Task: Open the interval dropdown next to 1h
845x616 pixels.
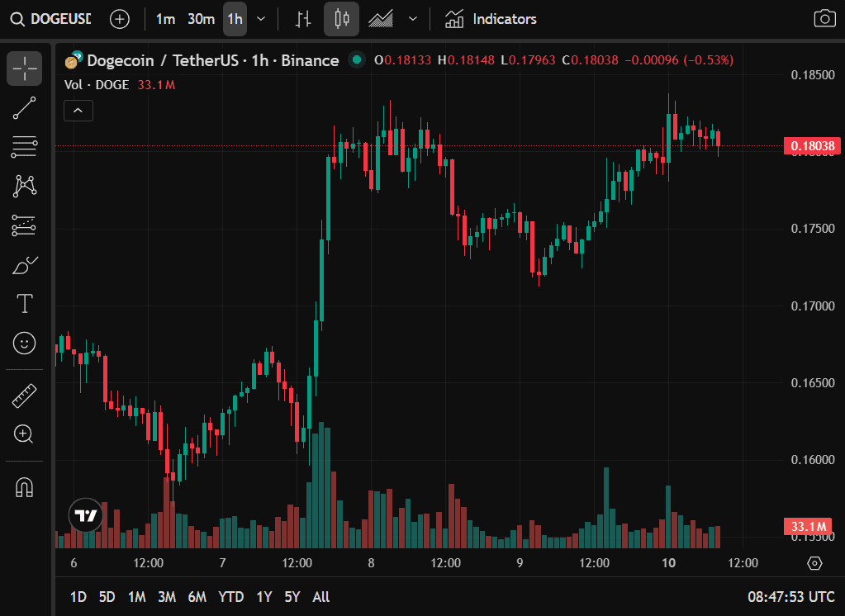Action: pyautogui.click(x=259, y=18)
